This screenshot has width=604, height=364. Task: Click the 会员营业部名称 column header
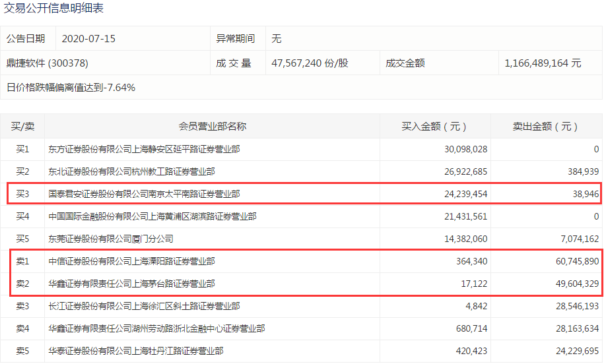coord(213,126)
